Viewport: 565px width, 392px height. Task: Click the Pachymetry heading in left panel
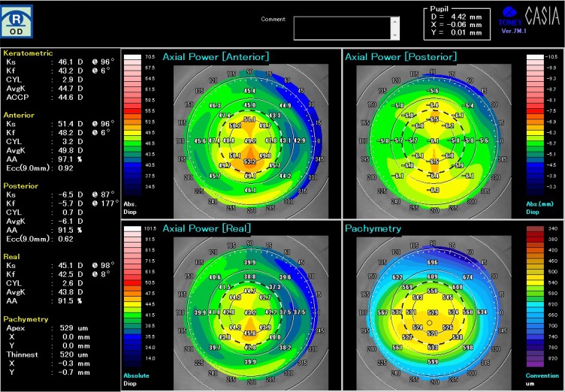[x=26, y=319]
